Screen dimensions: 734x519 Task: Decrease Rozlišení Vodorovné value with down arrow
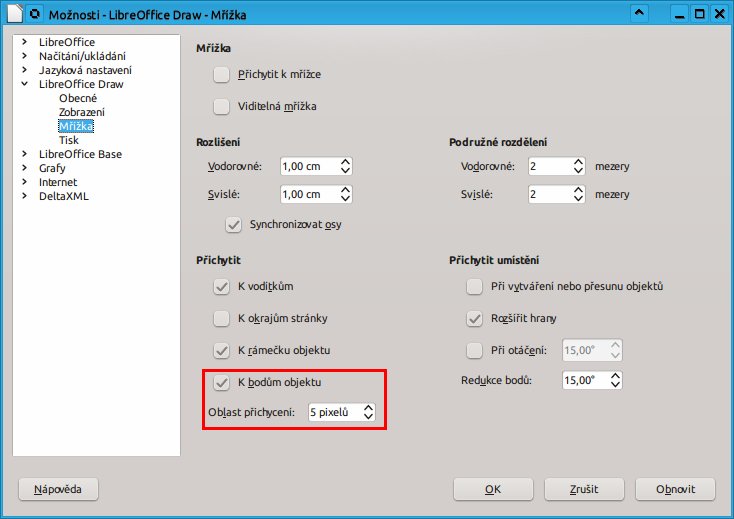point(345,171)
